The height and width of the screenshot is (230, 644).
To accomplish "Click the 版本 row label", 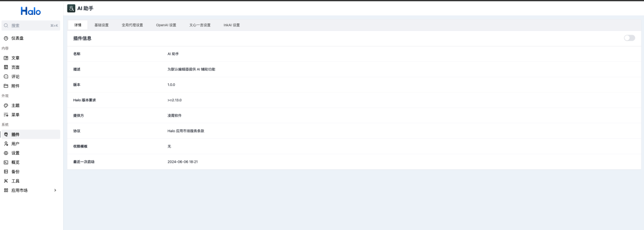I will coord(77,85).
